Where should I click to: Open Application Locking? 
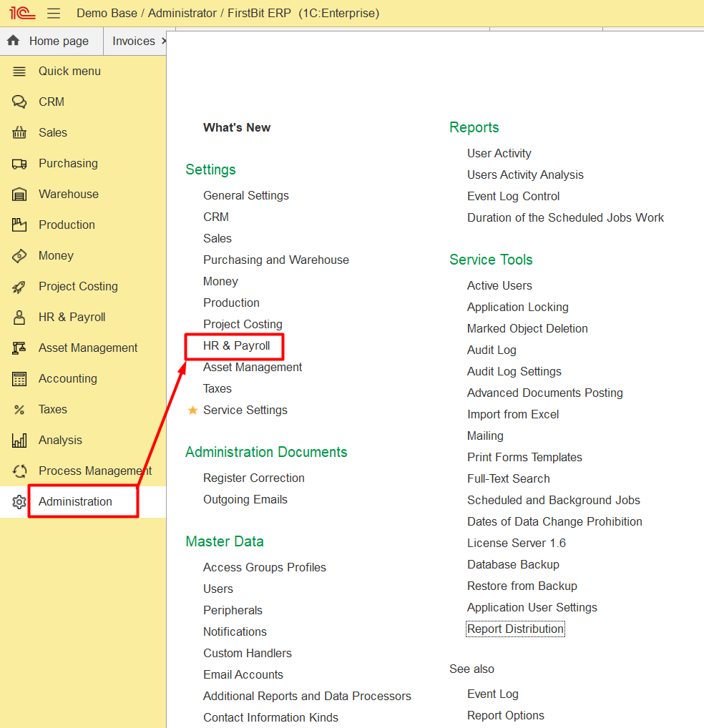[x=518, y=307]
